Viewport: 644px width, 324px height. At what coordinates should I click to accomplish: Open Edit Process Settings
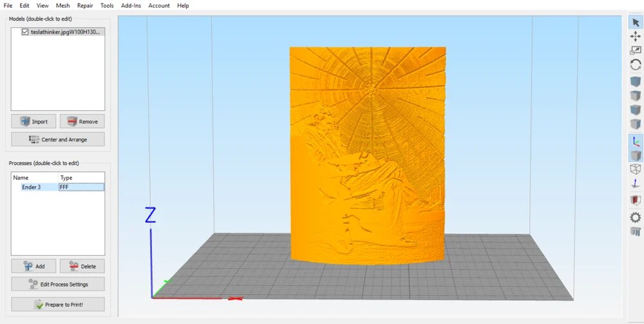click(x=58, y=284)
